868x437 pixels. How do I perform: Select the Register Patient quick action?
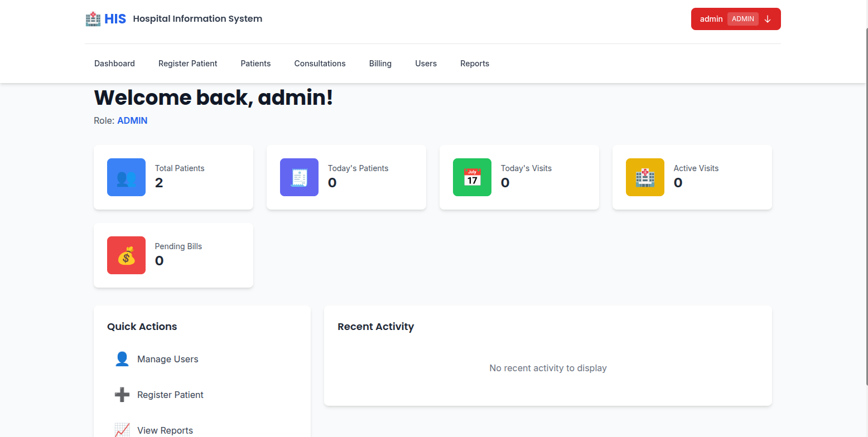pos(202,395)
